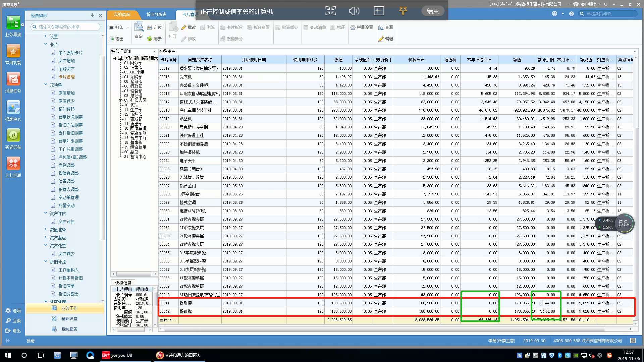The image size is (644, 362).
Task: Select 录入原始卡片 in tree
Action: (70, 53)
